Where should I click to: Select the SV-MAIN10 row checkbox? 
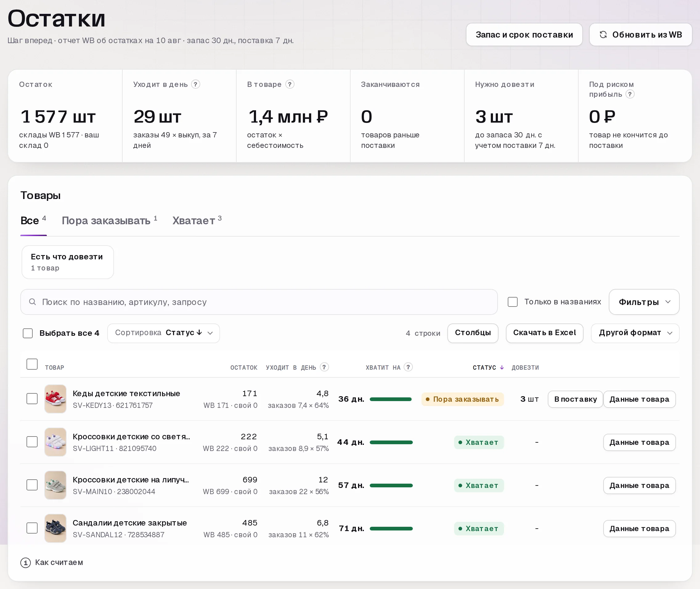coord(32,485)
